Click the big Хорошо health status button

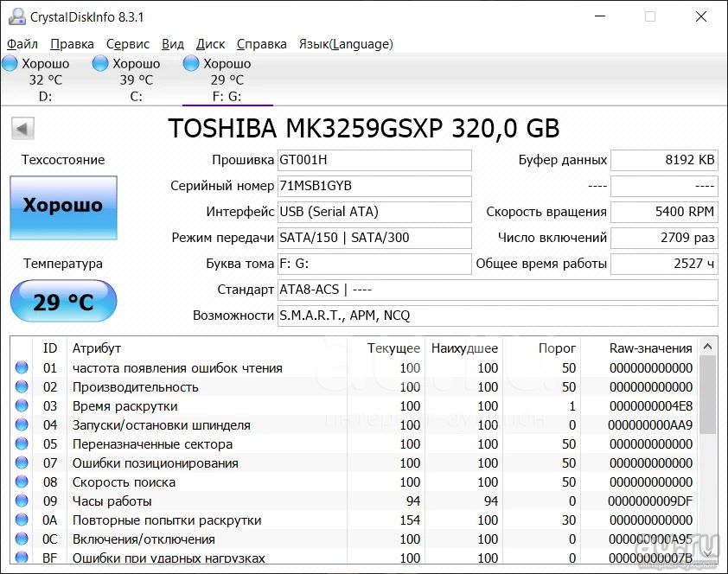click(64, 207)
